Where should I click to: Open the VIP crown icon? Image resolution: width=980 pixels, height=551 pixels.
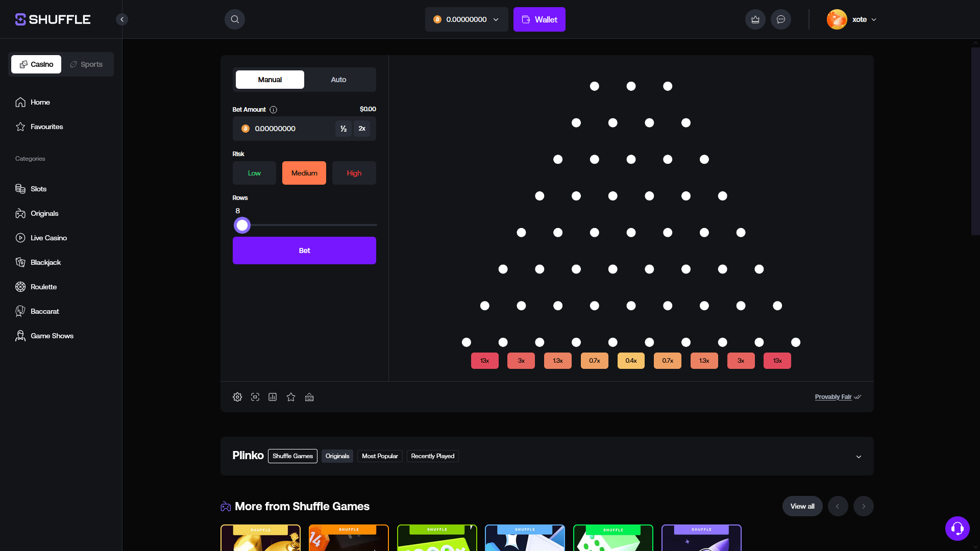[755, 19]
